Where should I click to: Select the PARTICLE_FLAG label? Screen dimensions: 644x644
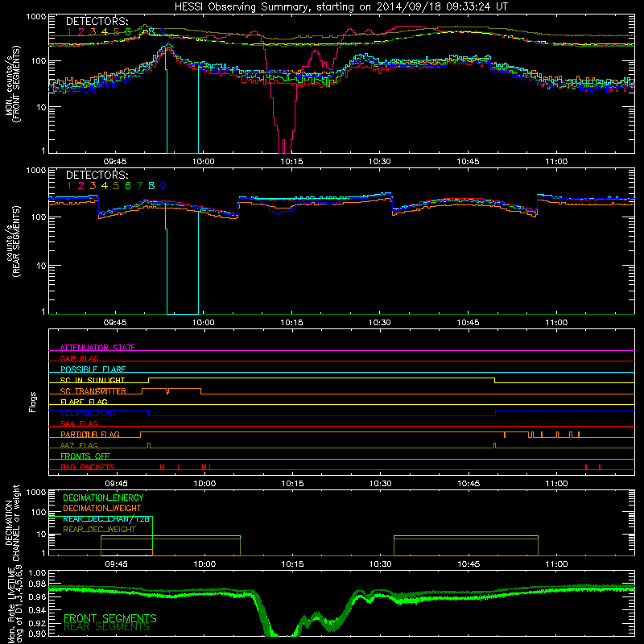click(90, 434)
